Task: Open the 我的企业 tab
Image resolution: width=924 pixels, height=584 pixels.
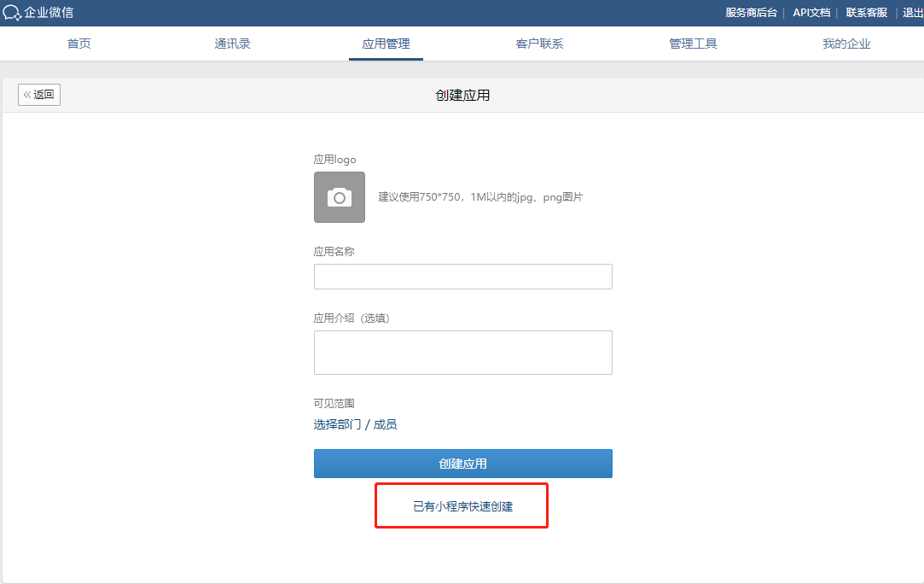Action: click(846, 44)
